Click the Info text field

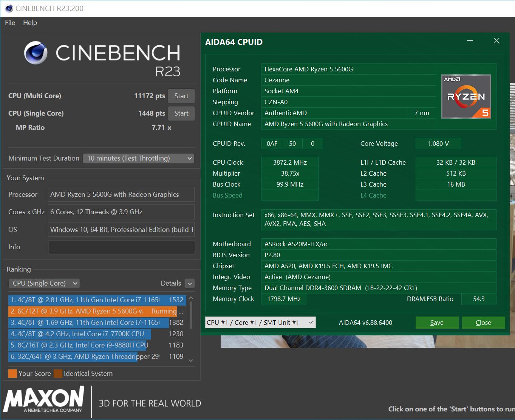coord(121,247)
